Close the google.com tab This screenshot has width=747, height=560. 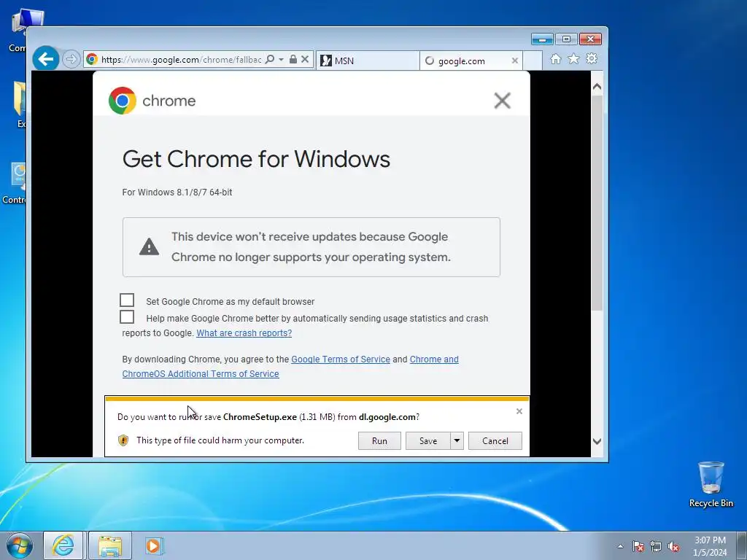click(x=514, y=61)
